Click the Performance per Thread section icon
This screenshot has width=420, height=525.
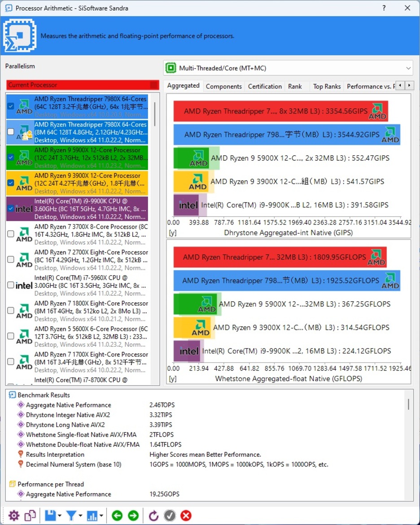[x=13, y=484]
